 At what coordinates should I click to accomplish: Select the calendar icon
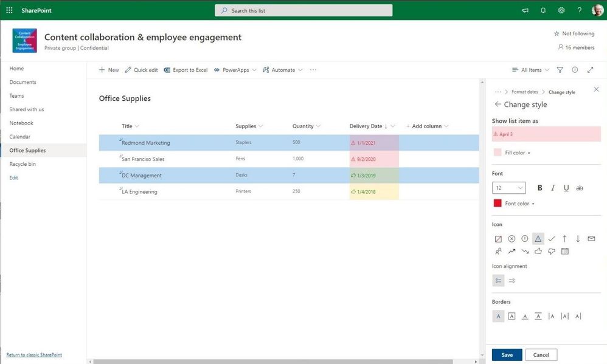click(565, 252)
